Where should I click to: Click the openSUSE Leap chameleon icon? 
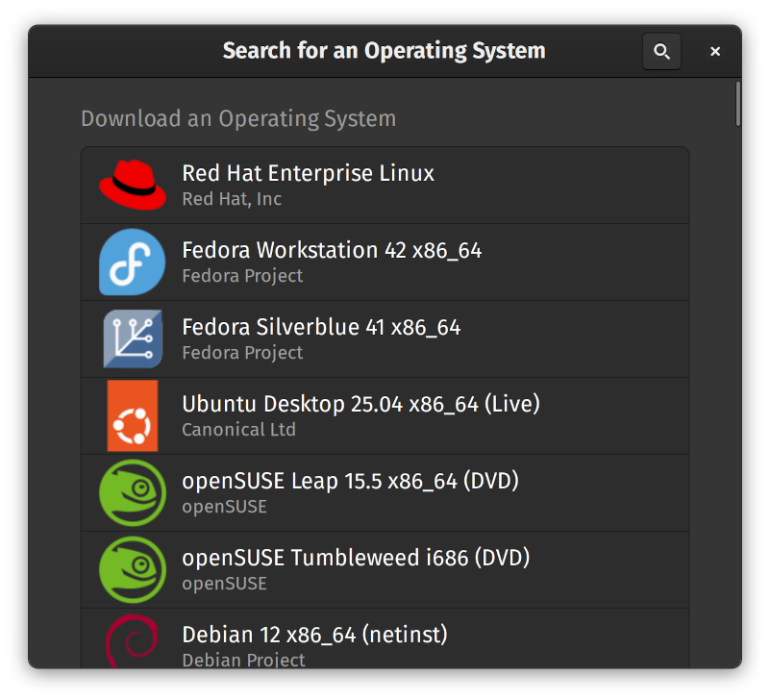(x=132, y=492)
